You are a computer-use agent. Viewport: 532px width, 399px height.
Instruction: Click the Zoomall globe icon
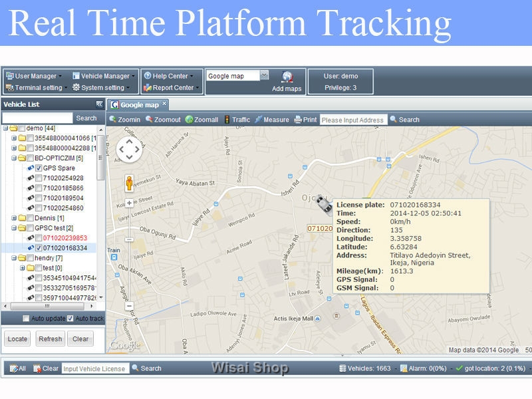click(189, 120)
